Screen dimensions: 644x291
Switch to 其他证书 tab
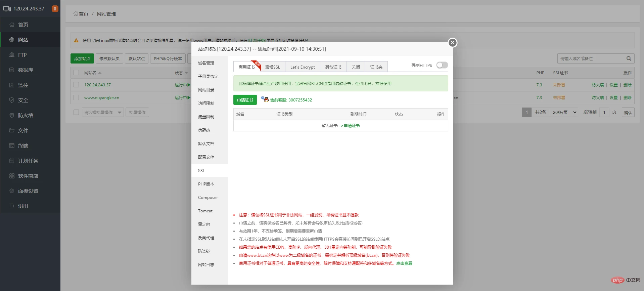click(333, 67)
